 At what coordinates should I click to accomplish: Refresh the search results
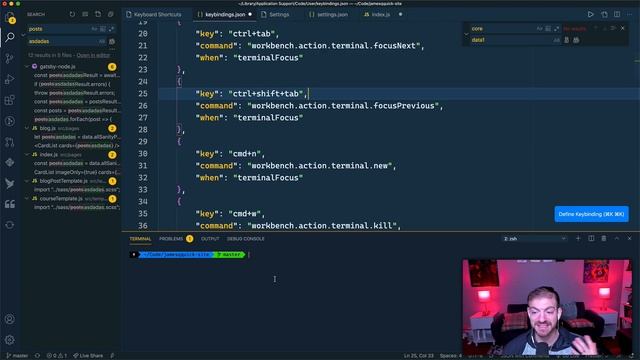pos(72,14)
